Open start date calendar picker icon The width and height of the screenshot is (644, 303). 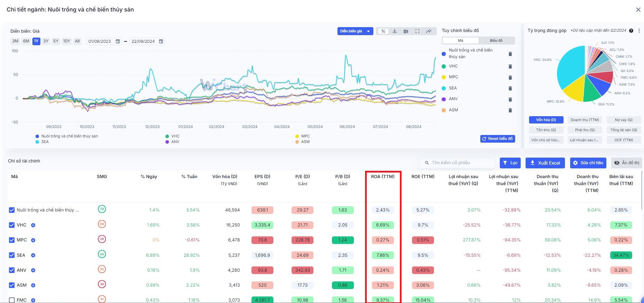pyautogui.click(x=118, y=41)
